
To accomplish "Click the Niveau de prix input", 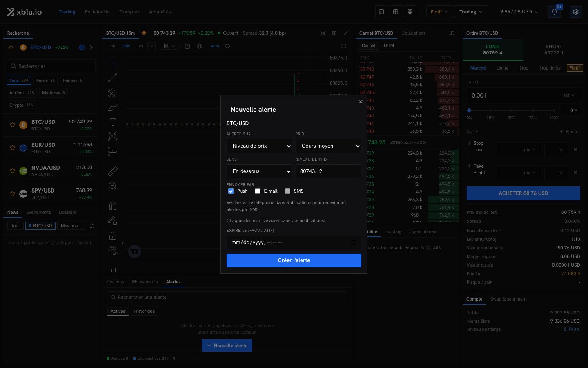I will [x=328, y=171].
